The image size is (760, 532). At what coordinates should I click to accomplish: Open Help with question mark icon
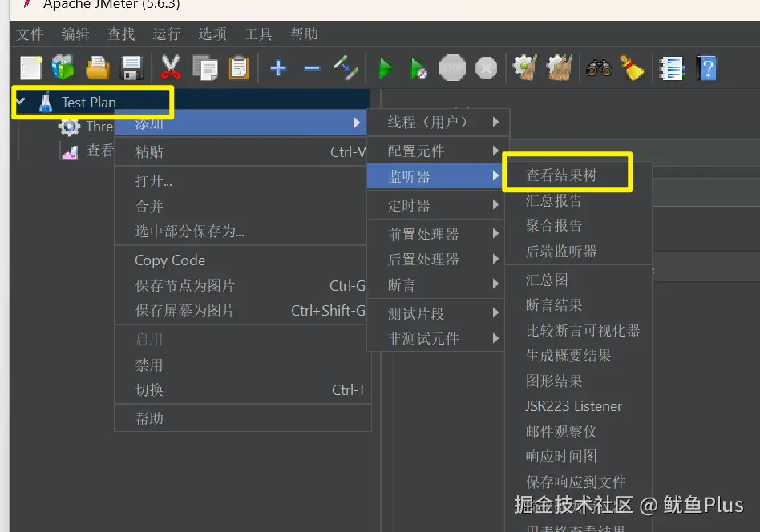706,68
